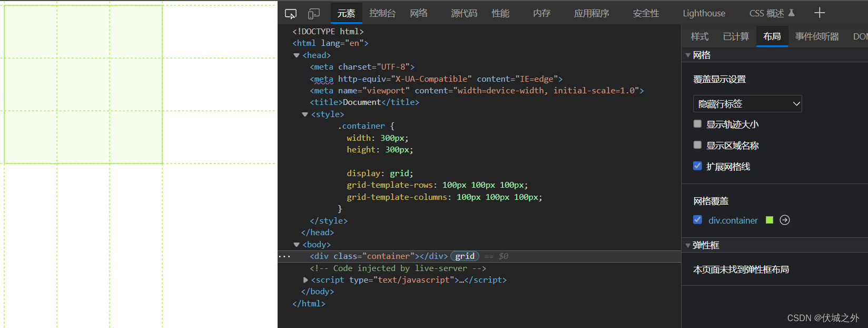Screen dimensions: 868x328
Task: Open the CSS 概述 tab
Action: pos(766,13)
